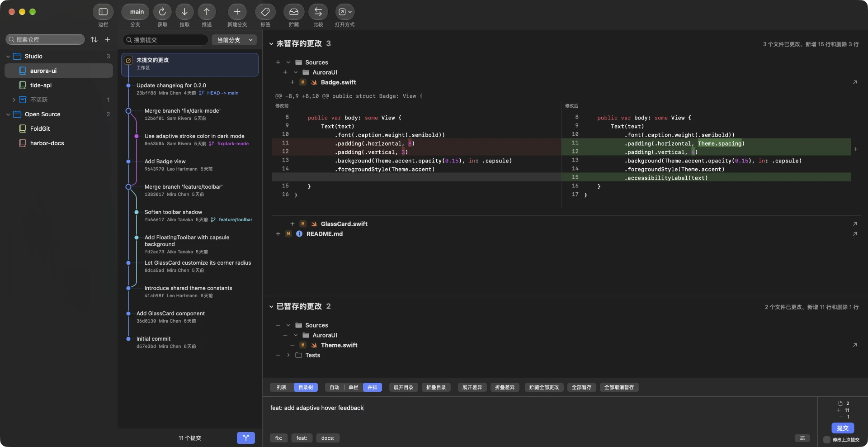Enable the 修改上次提交 checkbox
Viewport: 868px width, 447px height.
point(827,440)
